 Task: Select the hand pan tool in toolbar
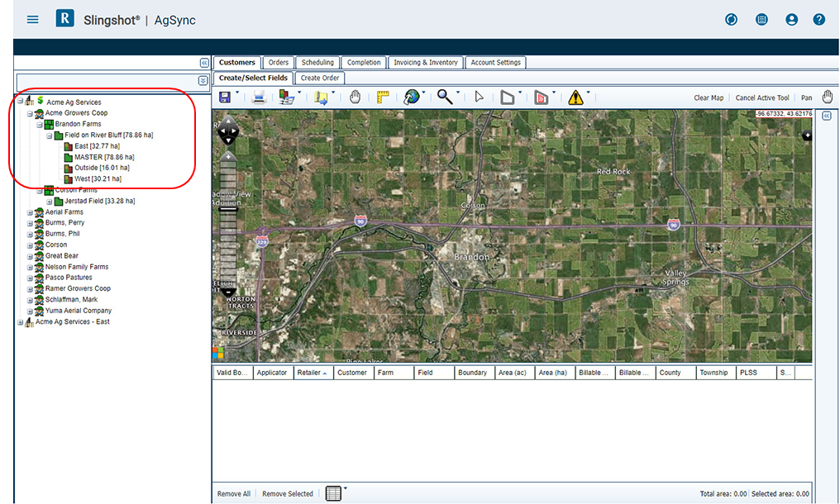click(355, 97)
